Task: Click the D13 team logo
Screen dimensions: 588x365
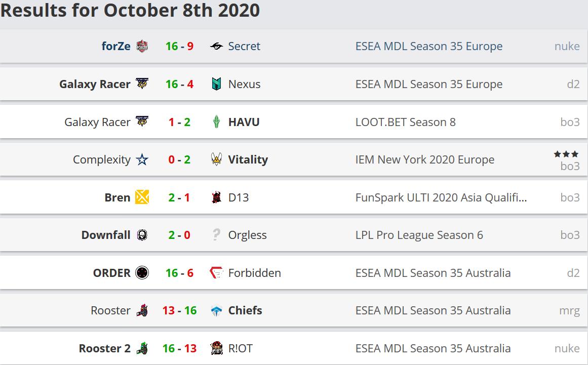Action: tap(217, 197)
